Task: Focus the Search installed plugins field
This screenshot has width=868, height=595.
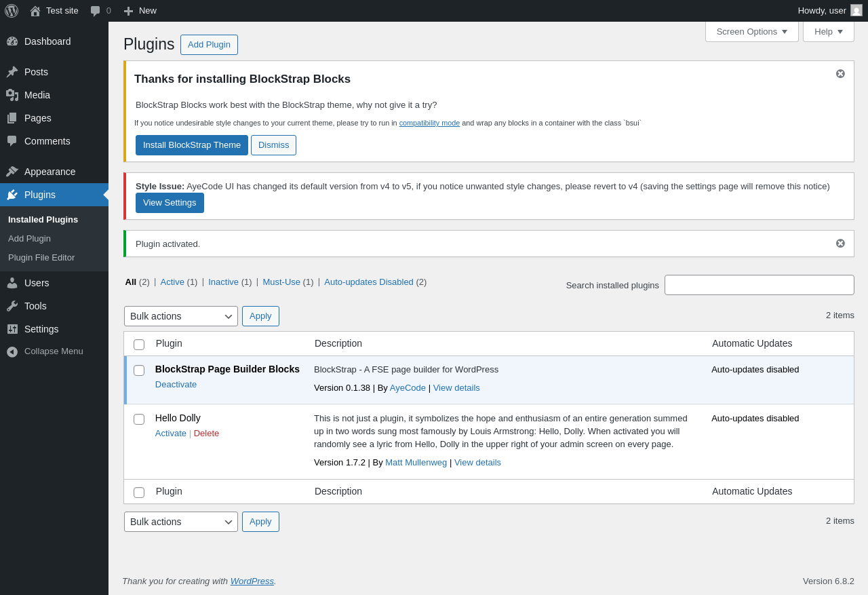Action: pyautogui.click(x=759, y=285)
